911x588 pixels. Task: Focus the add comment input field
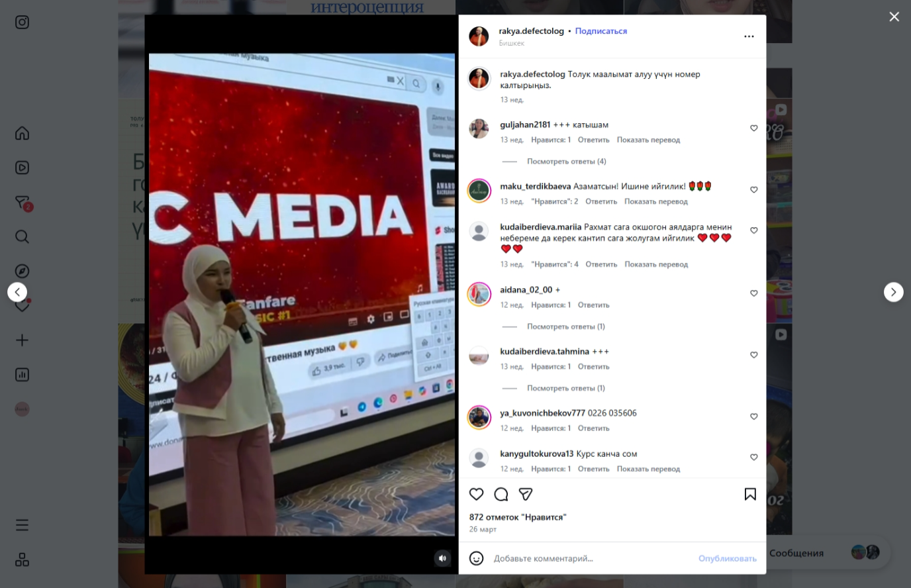[x=593, y=558]
